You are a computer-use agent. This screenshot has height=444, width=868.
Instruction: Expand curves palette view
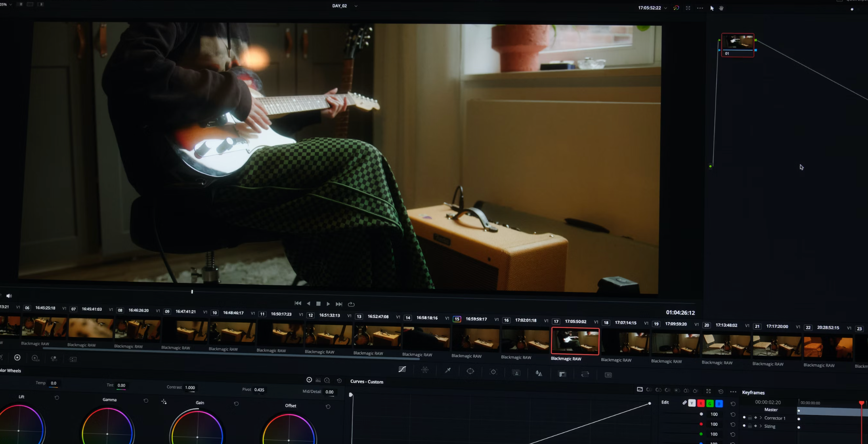709,391
